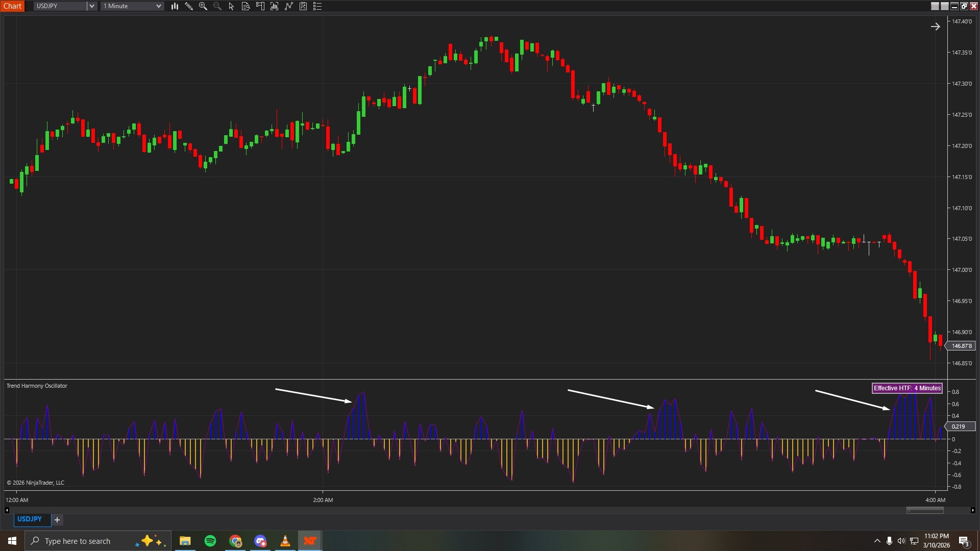Open chart Properties via the list icon
The width and height of the screenshot is (980, 551).
click(317, 6)
